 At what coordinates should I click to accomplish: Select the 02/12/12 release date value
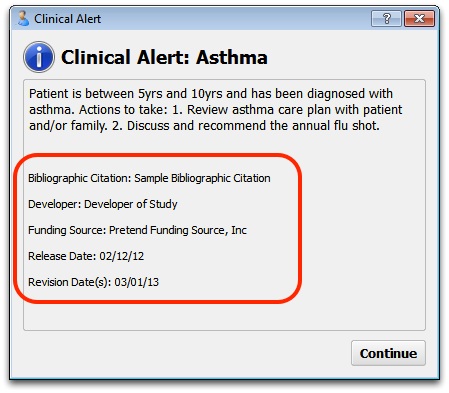(122, 256)
